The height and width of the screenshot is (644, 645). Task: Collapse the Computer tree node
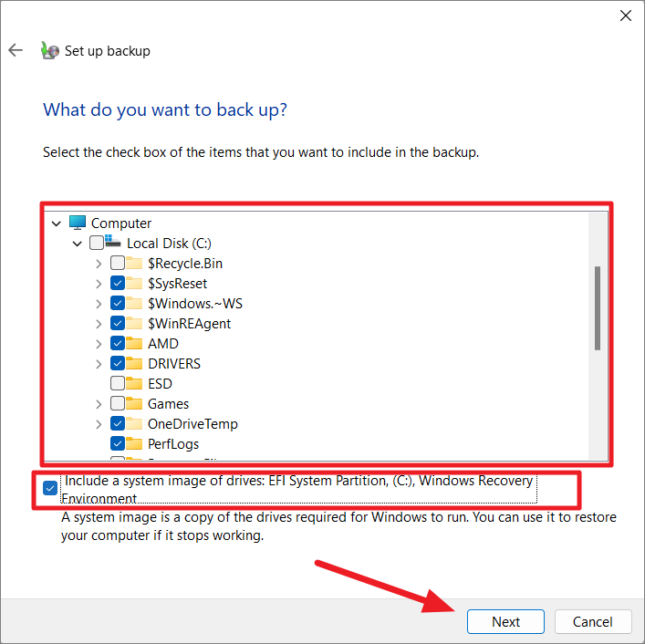click(x=57, y=223)
